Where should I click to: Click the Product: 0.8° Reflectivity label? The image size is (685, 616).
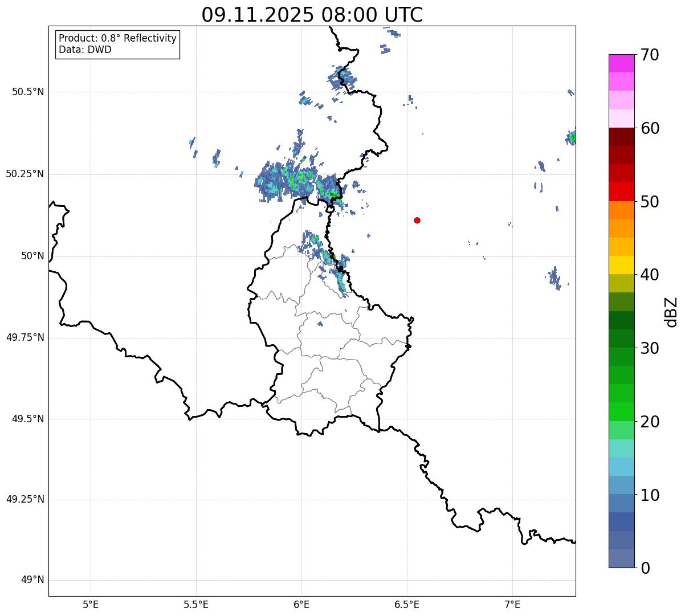click(x=118, y=38)
